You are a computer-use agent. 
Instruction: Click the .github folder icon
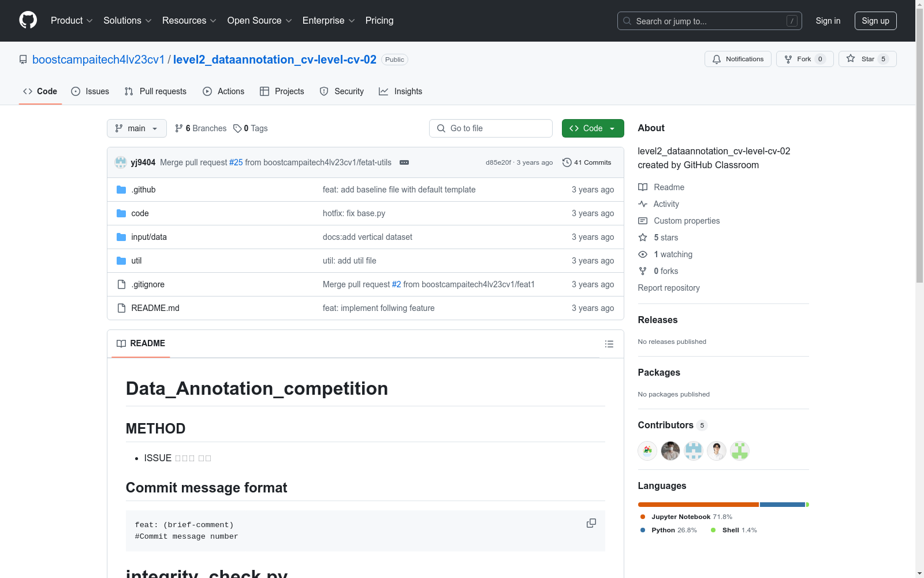click(x=121, y=190)
